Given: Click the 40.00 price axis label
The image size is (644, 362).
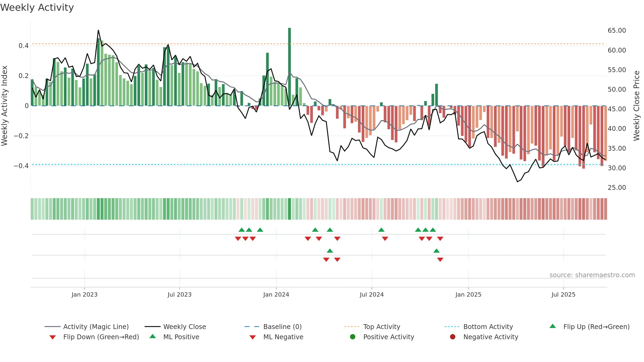Looking at the screenshot, I should pos(617,128).
